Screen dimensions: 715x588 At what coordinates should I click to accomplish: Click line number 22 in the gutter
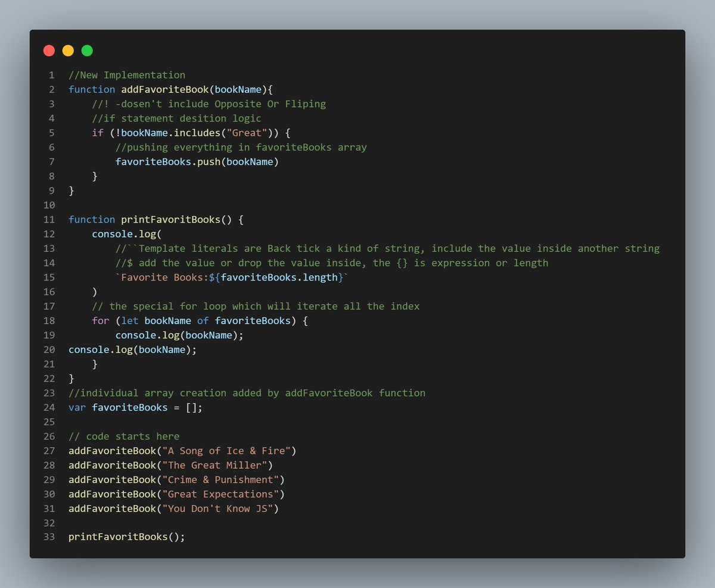pos(49,378)
